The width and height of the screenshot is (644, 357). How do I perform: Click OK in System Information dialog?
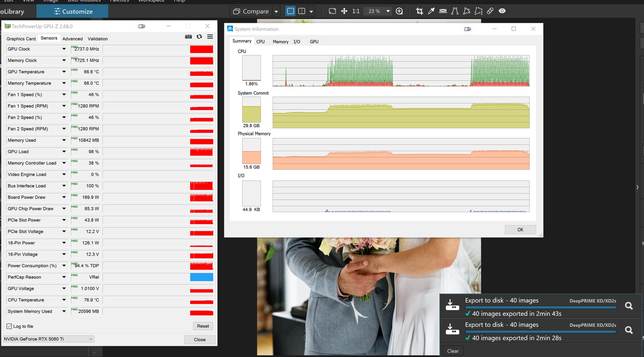[x=520, y=229]
